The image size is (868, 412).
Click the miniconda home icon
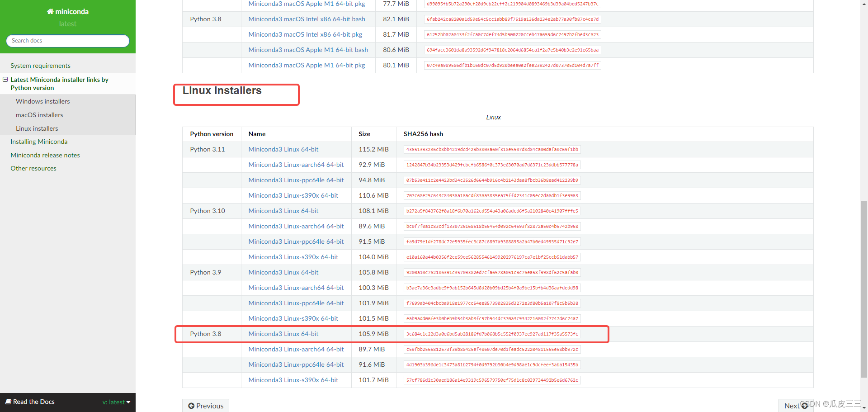50,12
